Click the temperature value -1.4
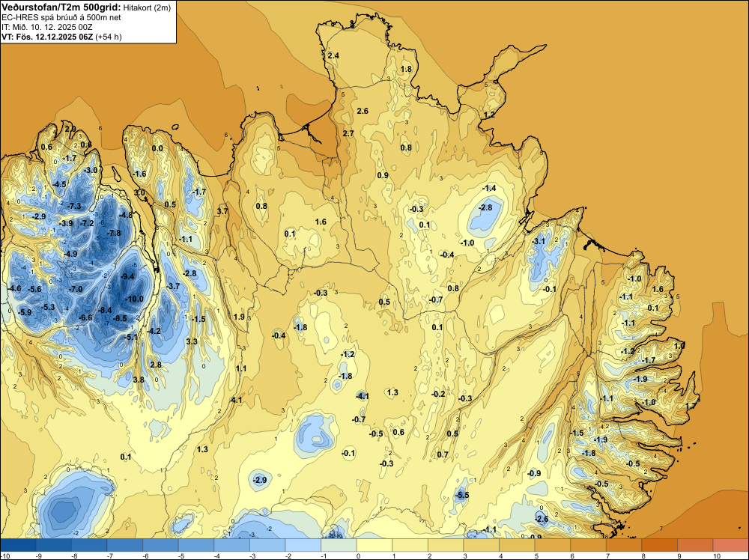Screen dimensions: 749x560 point(489,188)
